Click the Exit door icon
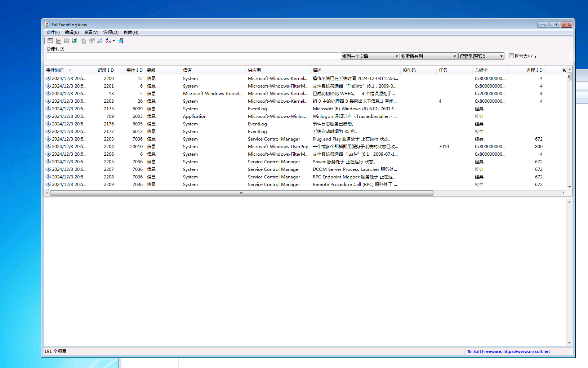 (x=121, y=41)
